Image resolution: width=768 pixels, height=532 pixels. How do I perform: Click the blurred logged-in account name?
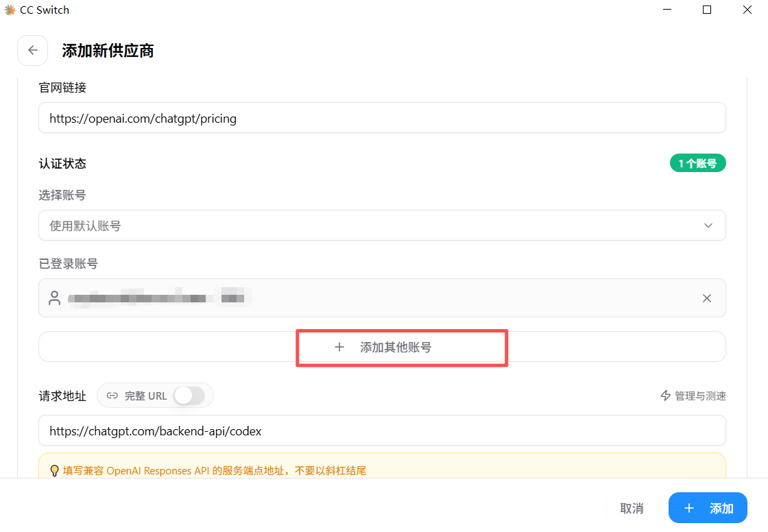(x=159, y=298)
